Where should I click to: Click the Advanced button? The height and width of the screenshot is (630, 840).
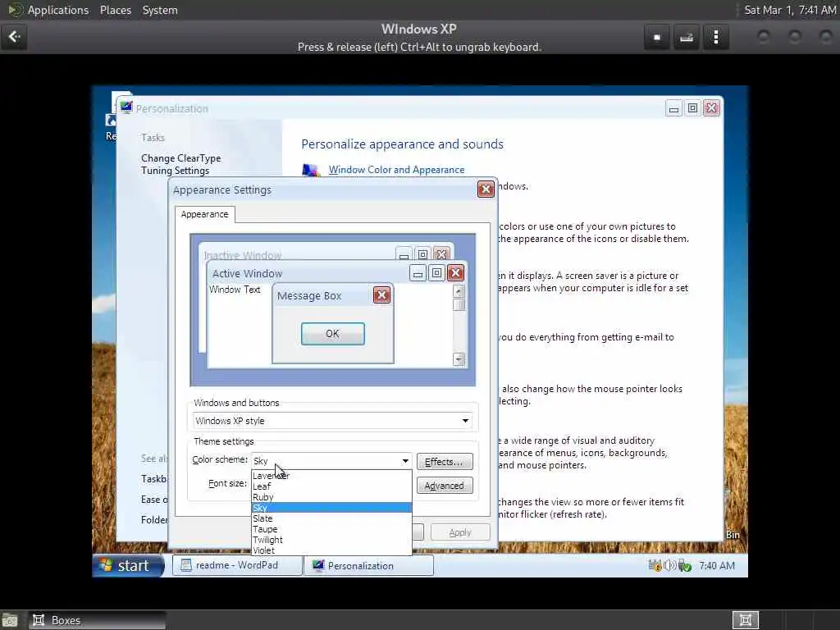[x=445, y=486]
